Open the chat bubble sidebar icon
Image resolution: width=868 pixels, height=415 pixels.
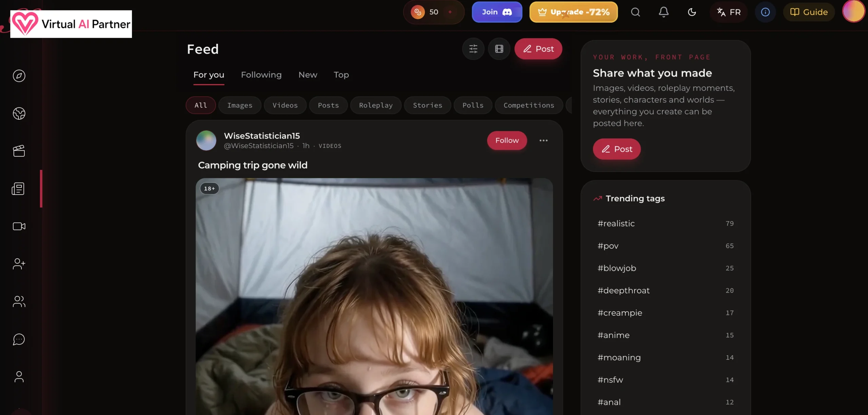click(19, 339)
